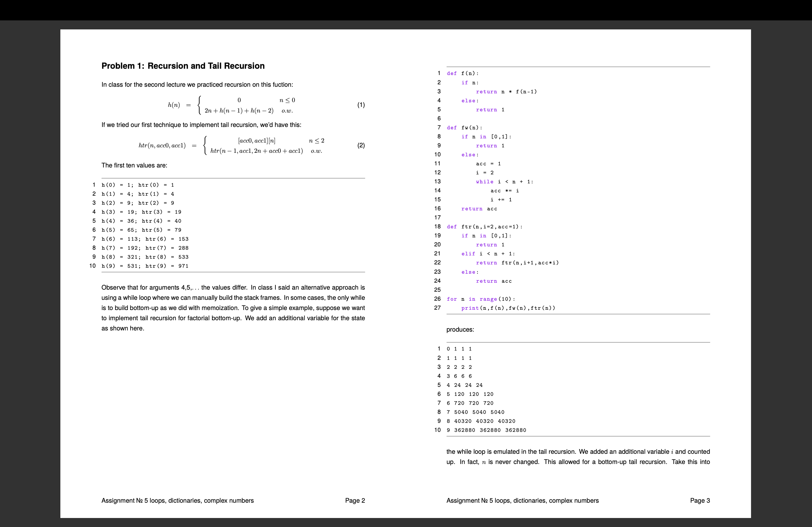Screen dimensions: 812x527
Task: Click the output line "7 5040 5040 5040"
Action: point(476,412)
